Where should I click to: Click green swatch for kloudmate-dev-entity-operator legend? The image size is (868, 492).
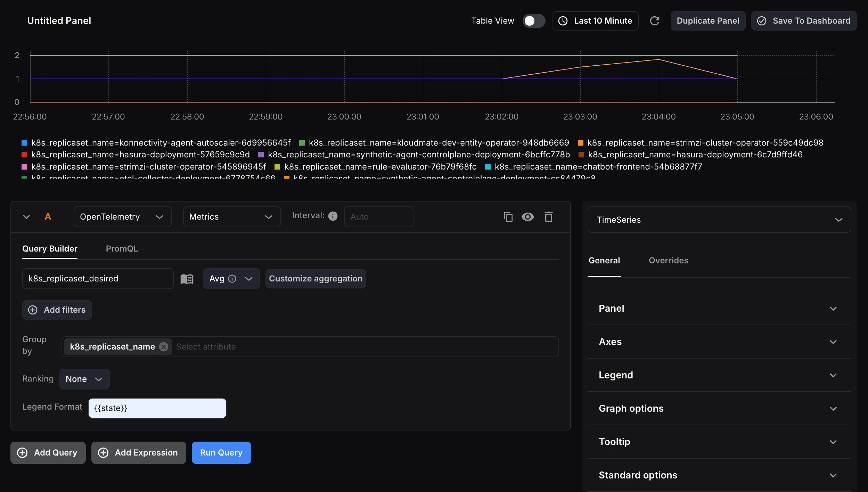point(302,143)
